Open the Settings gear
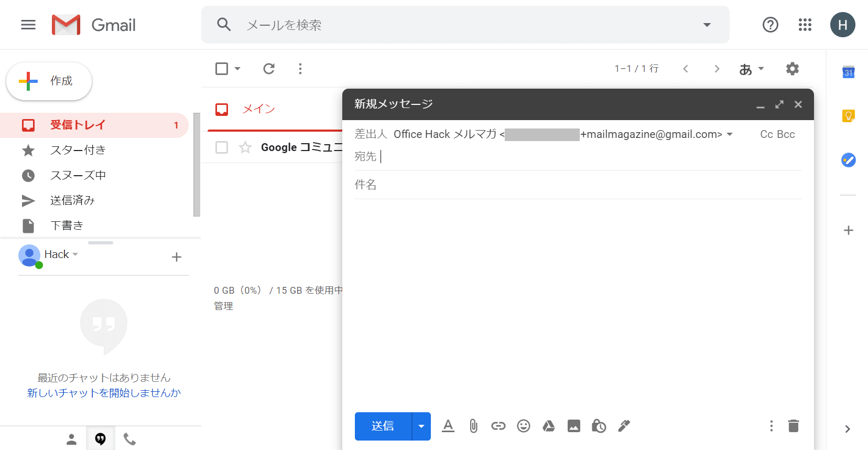The width and height of the screenshot is (868, 450). pos(793,69)
